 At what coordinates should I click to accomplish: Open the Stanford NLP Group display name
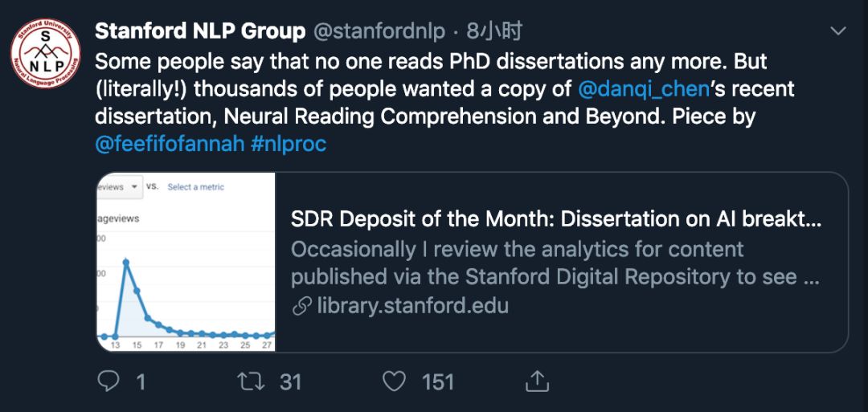coord(200,31)
